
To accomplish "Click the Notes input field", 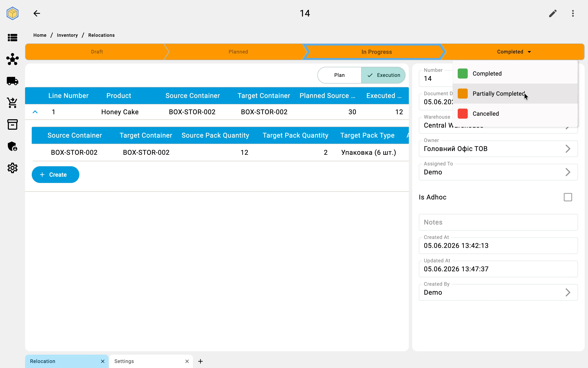I will click(498, 222).
